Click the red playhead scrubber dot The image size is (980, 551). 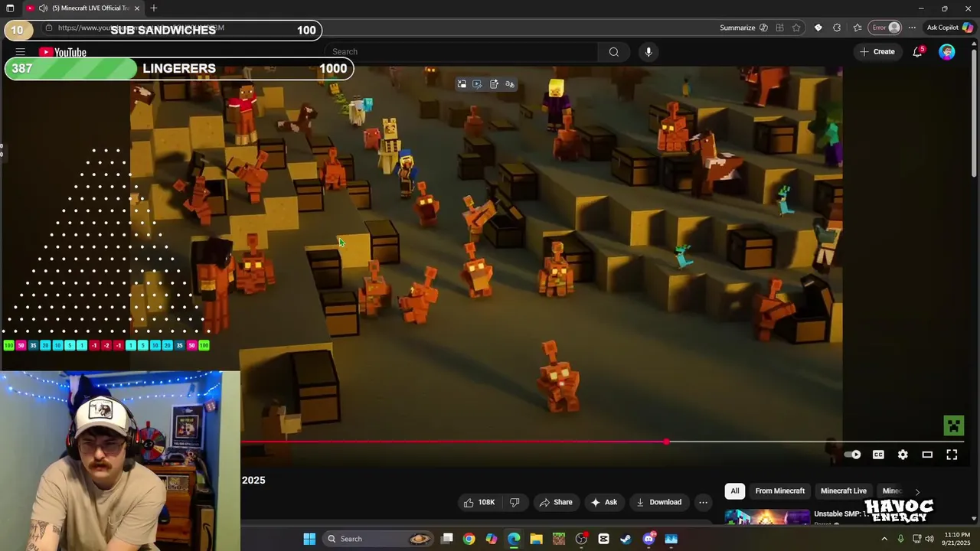point(666,442)
